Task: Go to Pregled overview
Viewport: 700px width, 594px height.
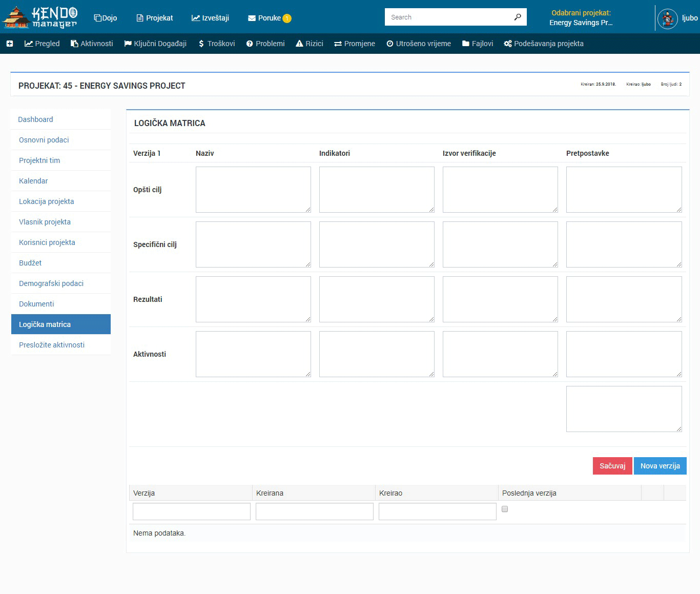Action: 42,44
